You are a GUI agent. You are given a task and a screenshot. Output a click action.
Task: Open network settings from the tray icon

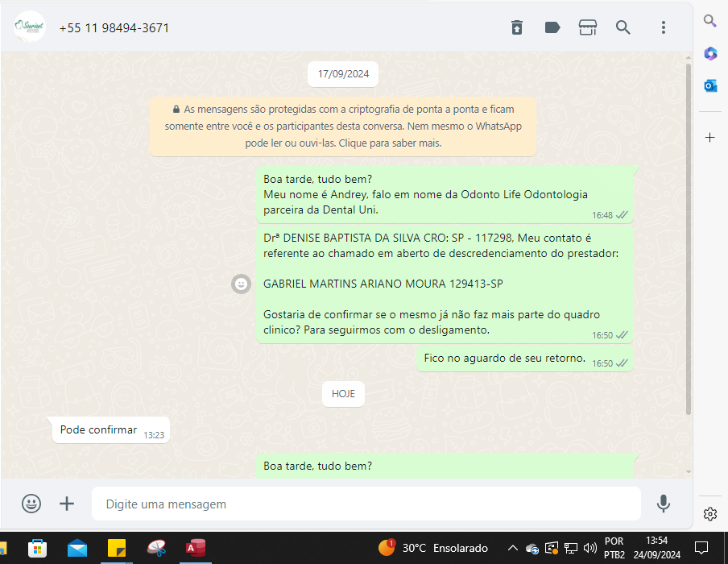[x=571, y=549]
